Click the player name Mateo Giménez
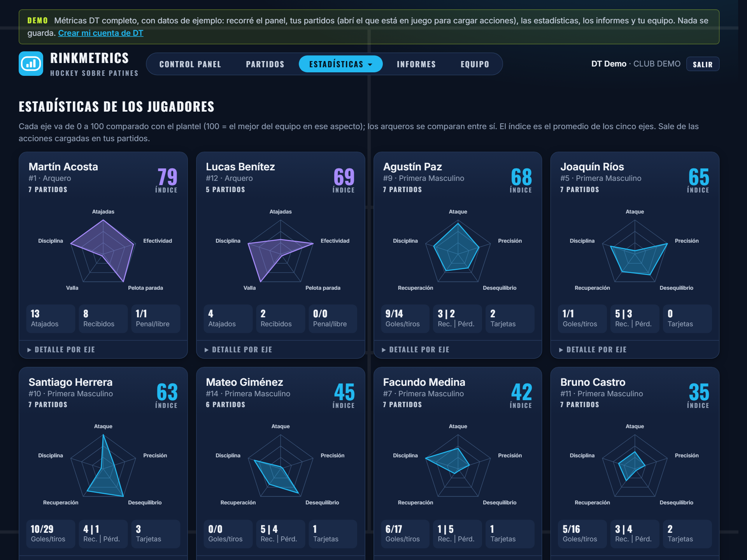 pos(244,382)
